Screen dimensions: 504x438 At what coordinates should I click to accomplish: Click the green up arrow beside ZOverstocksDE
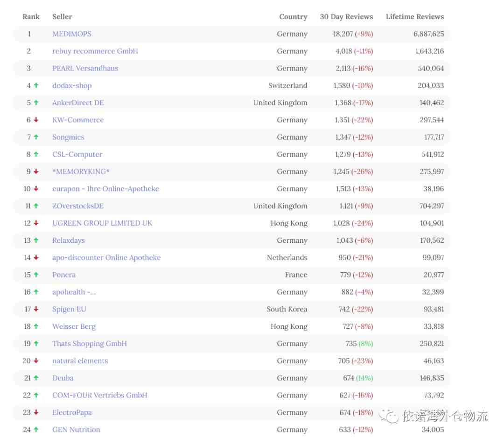[x=36, y=206]
